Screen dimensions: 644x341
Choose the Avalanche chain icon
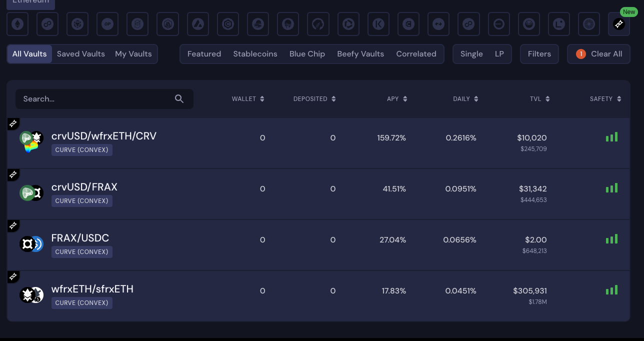click(x=198, y=24)
